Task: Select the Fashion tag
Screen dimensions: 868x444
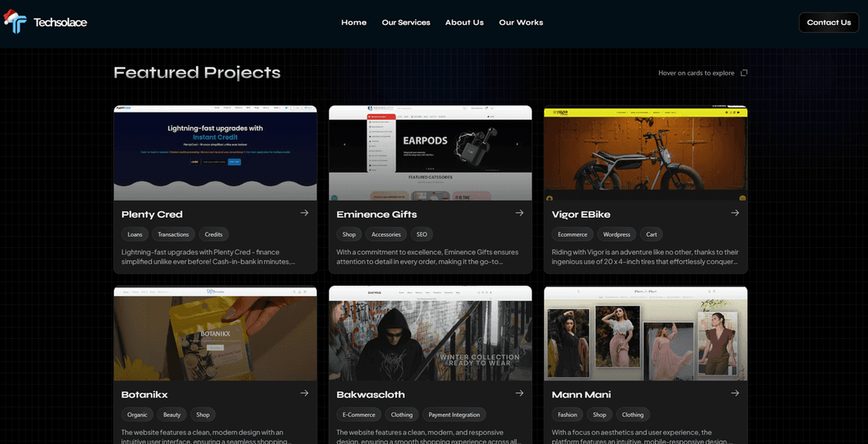Action: (567, 415)
